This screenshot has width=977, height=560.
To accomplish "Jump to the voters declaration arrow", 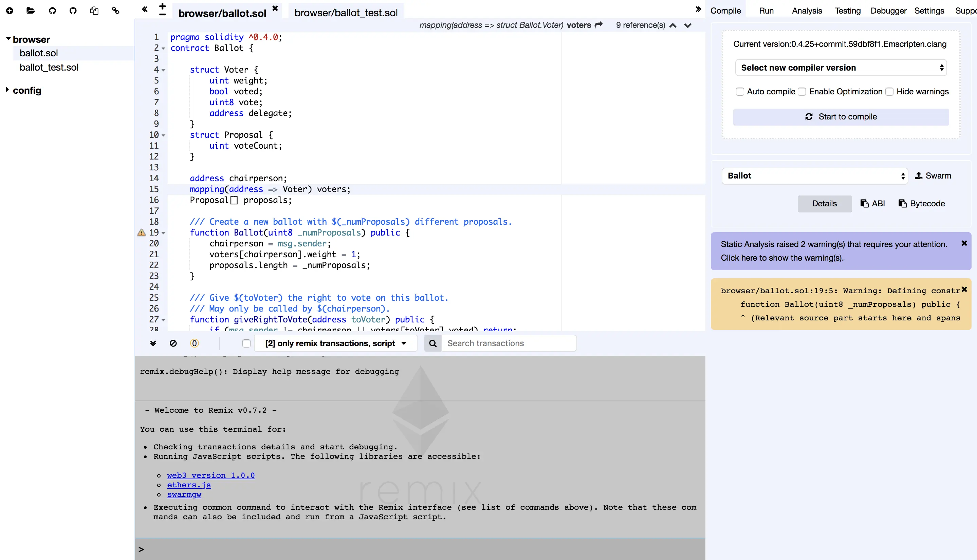I will (x=598, y=25).
